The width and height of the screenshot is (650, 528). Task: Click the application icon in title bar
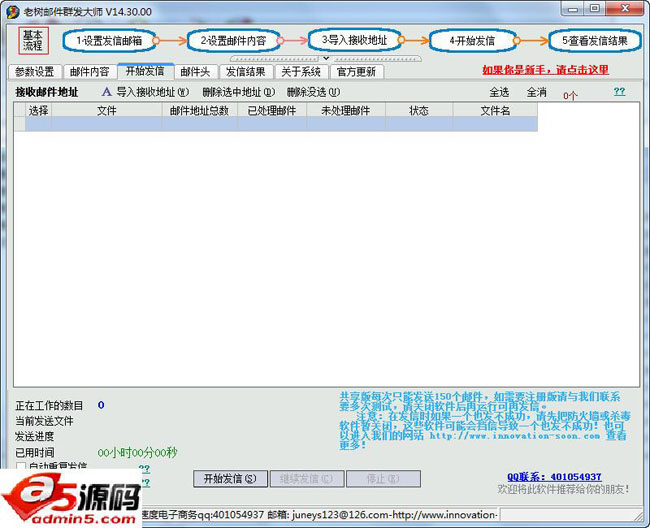(x=12, y=12)
